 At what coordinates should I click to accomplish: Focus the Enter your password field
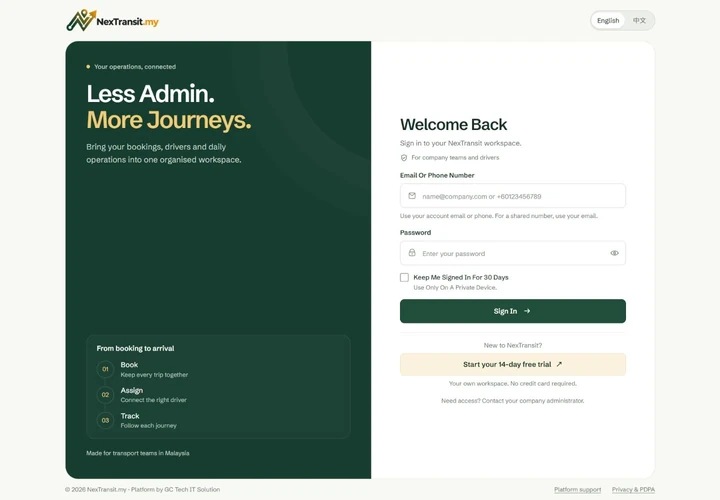[x=512, y=253]
